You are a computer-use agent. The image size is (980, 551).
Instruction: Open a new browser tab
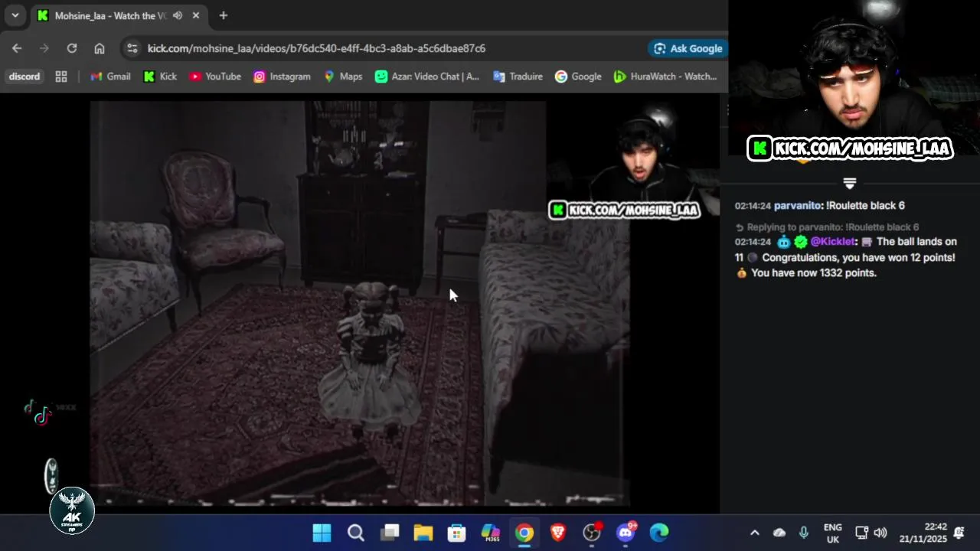click(223, 15)
